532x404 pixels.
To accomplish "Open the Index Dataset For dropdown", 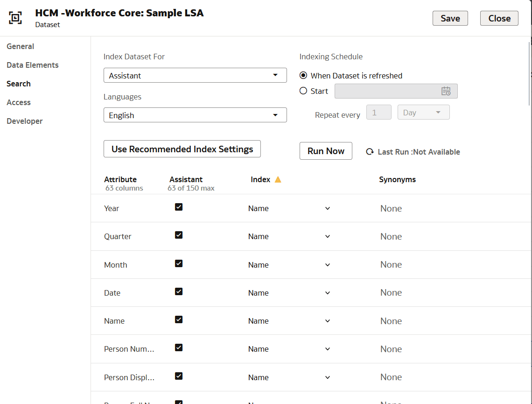I will click(195, 75).
